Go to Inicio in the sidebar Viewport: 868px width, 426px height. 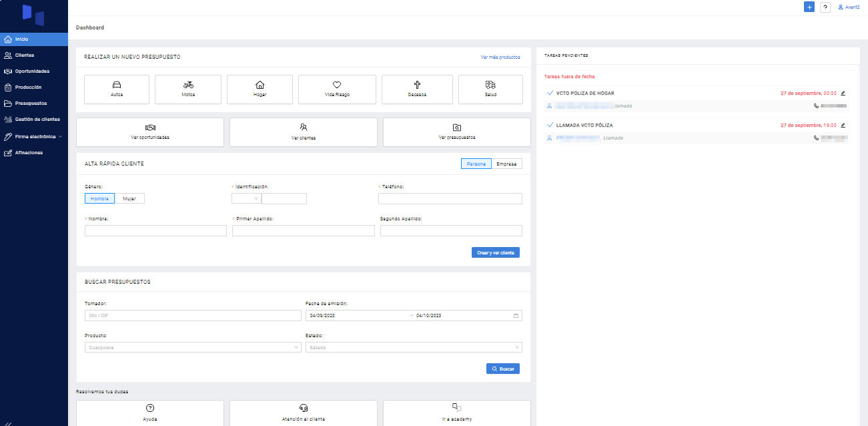coord(34,39)
